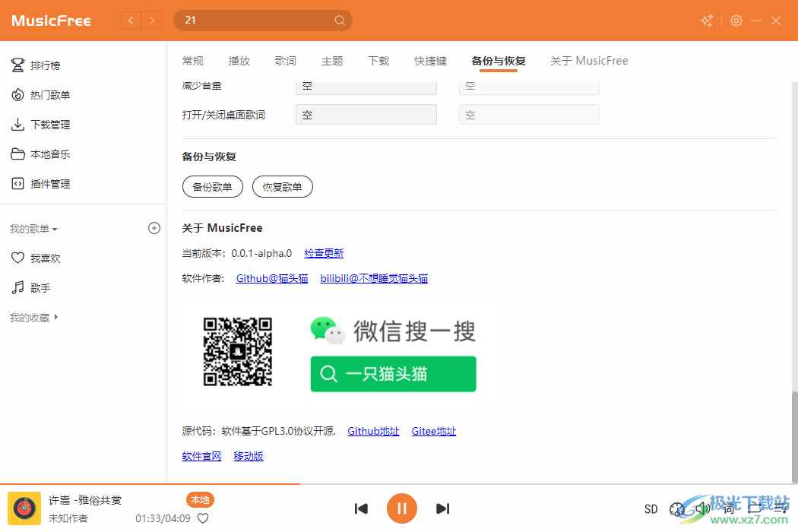The image size is (798, 532).
Task: Switch to the 播放 tab
Action: click(239, 61)
